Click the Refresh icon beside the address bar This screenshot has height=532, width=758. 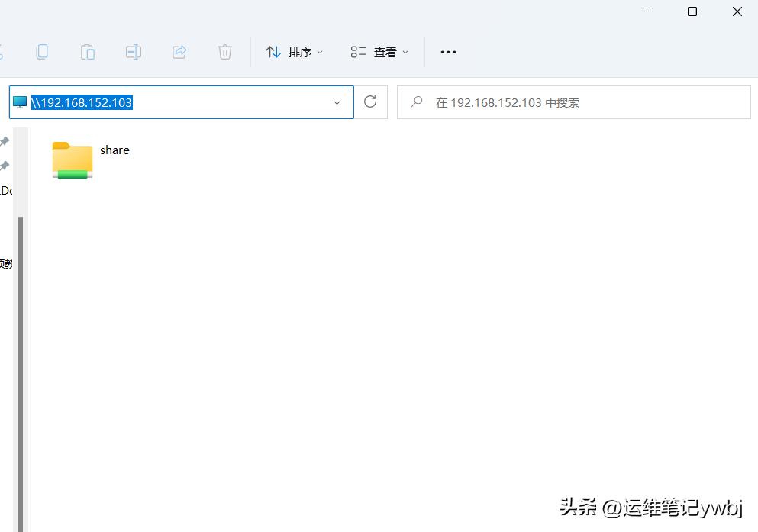pyautogui.click(x=371, y=102)
